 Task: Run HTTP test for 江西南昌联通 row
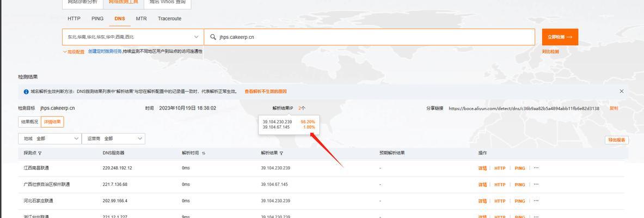(x=500, y=168)
